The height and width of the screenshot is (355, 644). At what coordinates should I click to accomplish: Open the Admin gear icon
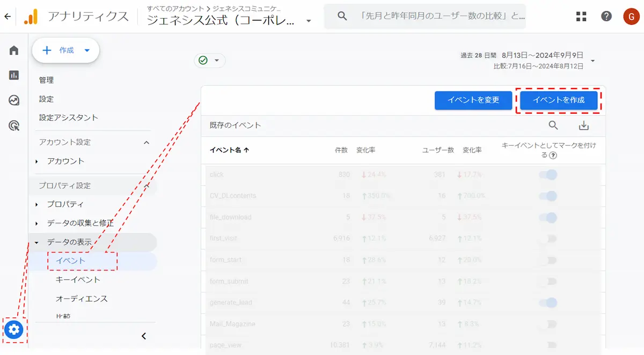[14, 329]
